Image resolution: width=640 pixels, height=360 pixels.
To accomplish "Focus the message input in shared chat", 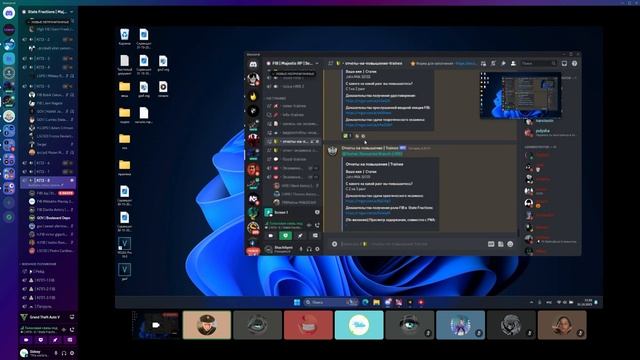I will point(412,244).
